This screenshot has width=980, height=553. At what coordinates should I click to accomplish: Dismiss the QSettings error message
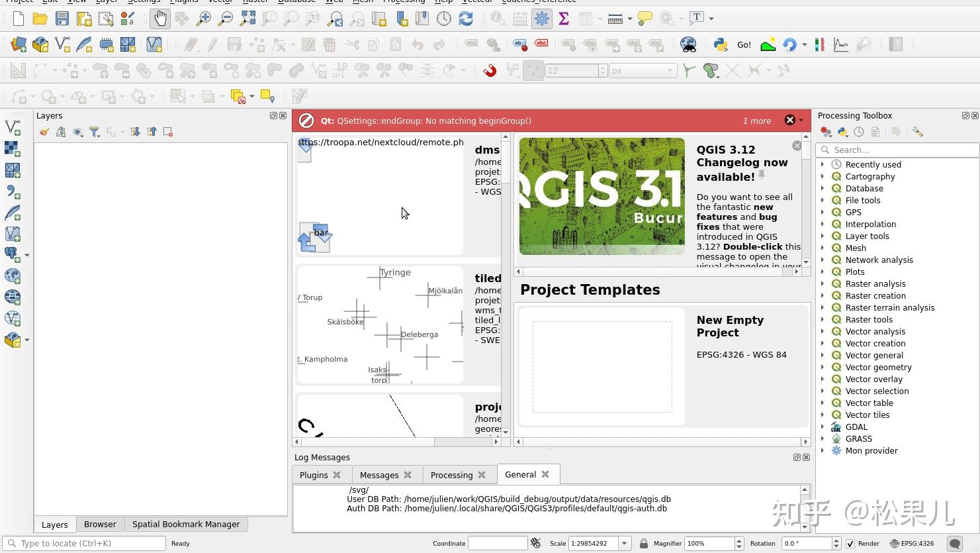(789, 121)
